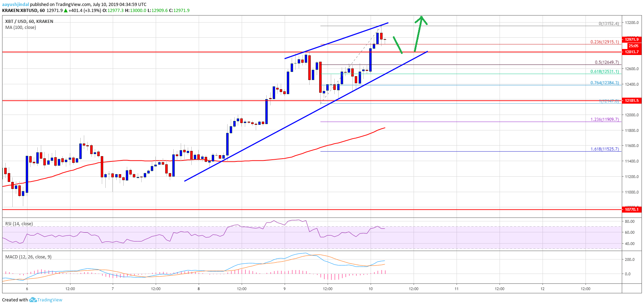The width and height of the screenshot is (644, 306).
Task: Click the 0.618(12531.1) Fibonacci label
Action: click(x=605, y=72)
